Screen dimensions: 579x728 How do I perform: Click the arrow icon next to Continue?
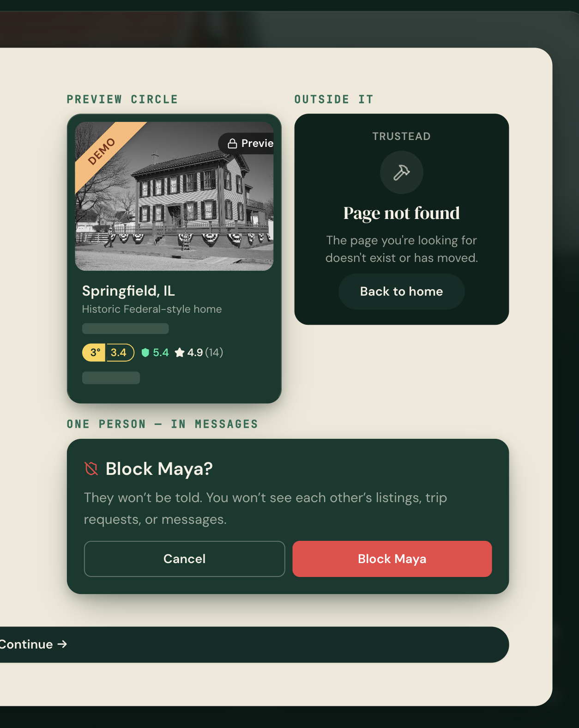62,644
